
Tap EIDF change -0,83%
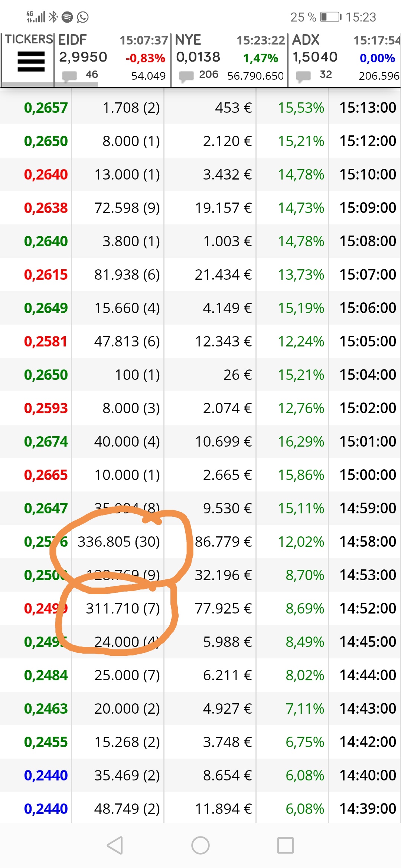[145, 58]
